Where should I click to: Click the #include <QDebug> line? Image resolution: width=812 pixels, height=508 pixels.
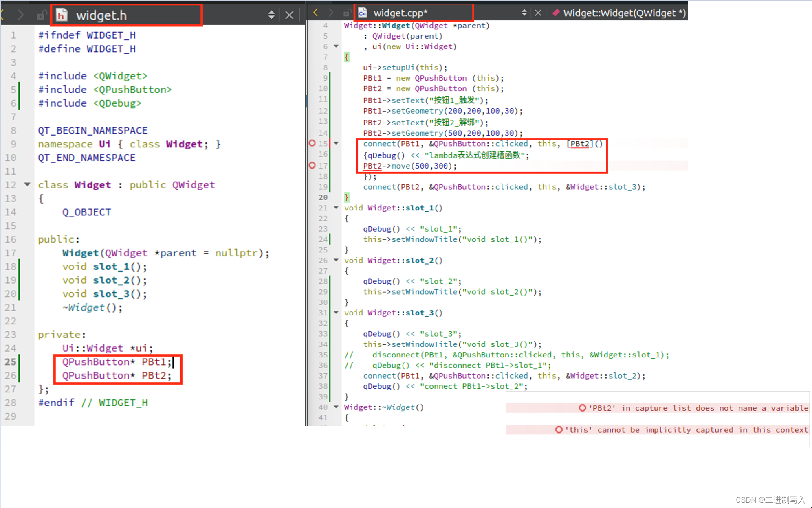tap(90, 103)
